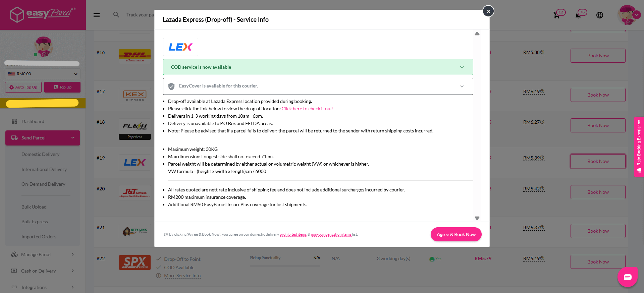Viewport: 644px width, 293px height.
Task: Book Now for DHL row #16
Action: (598, 56)
